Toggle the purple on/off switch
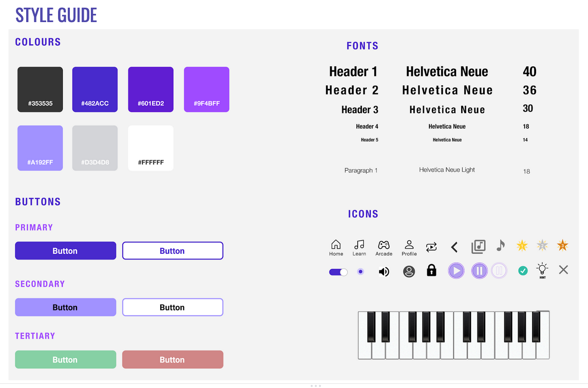Viewport: 588px width, 388px height. tap(338, 272)
